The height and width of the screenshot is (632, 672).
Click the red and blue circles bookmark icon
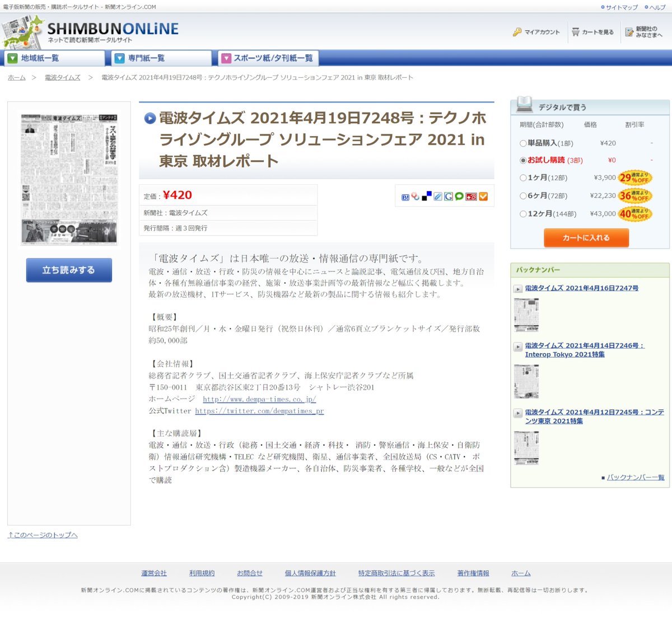coord(416,196)
